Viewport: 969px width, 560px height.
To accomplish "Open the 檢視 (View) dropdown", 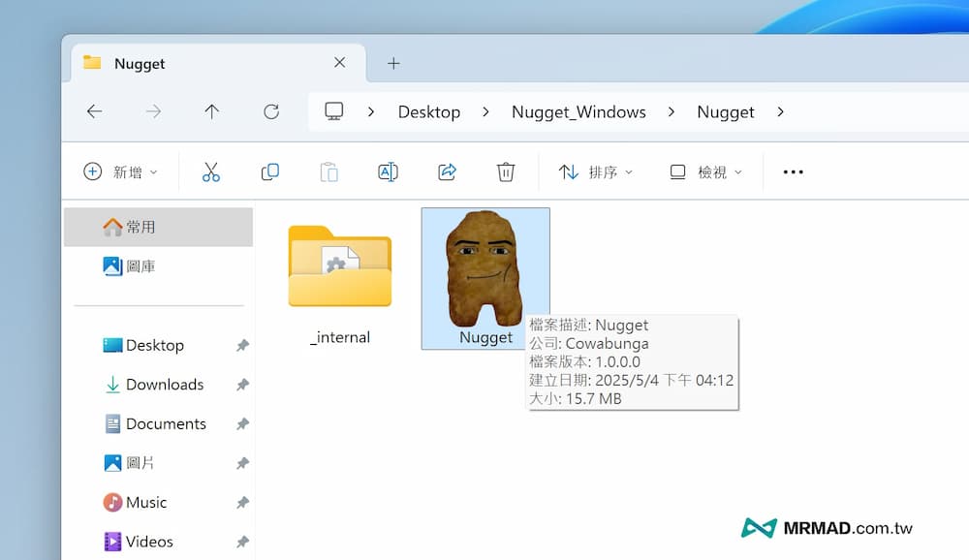I will pyautogui.click(x=705, y=171).
